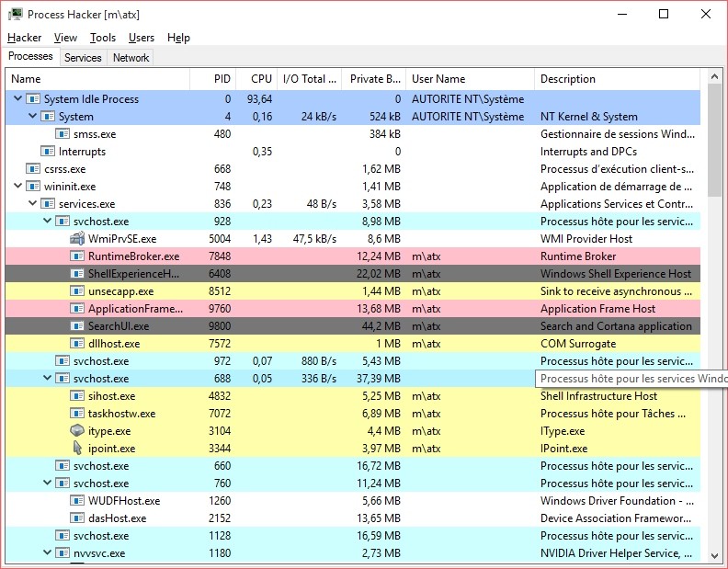Sort by Private Bytes column header
The image size is (728, 569).
coord(374,79)
